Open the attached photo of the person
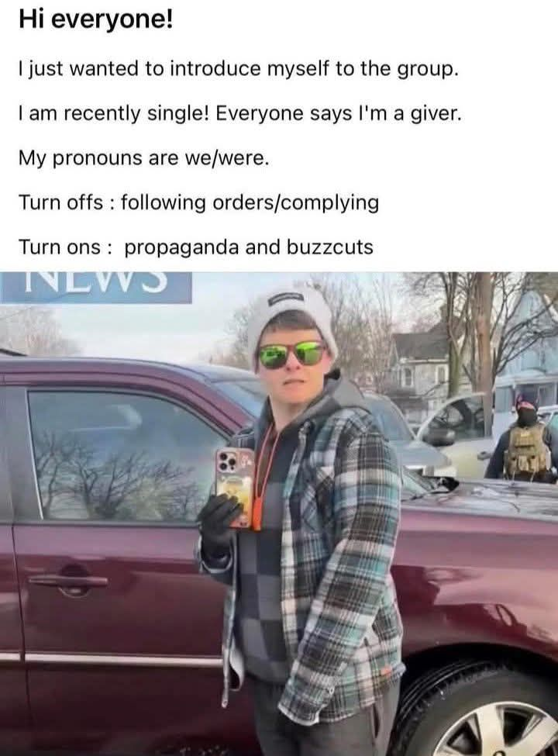The width and height of the screenshot is (558, 756). click(279, 513)
